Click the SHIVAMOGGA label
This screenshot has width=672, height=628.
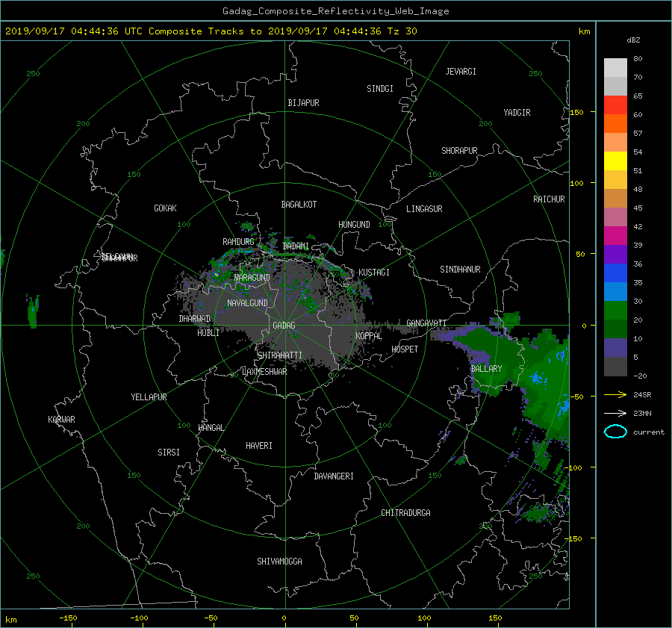click(x=279, y=562)
